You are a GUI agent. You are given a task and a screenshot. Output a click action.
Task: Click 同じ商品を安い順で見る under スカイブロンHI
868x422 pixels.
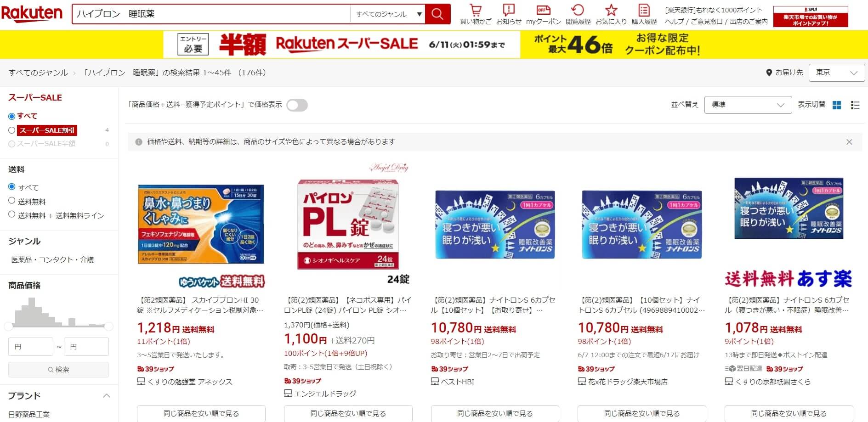[x=201, y=413]
